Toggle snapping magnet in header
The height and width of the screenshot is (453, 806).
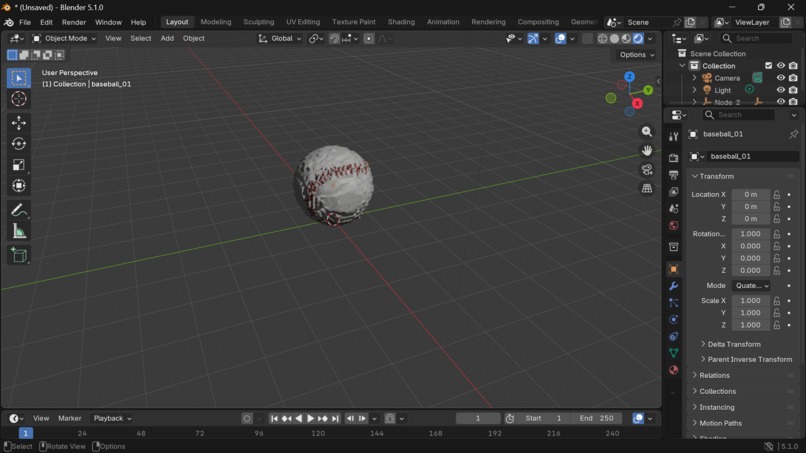click(x=334, y=39)
